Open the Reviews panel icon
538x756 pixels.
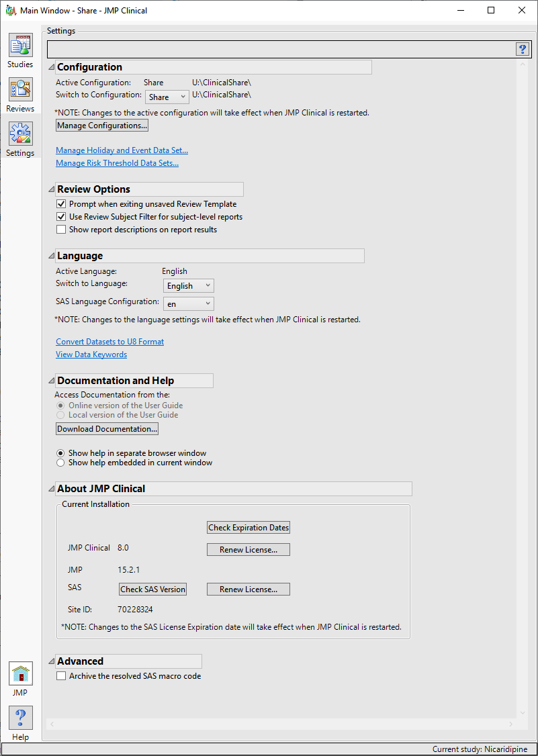tap(21, 90)
